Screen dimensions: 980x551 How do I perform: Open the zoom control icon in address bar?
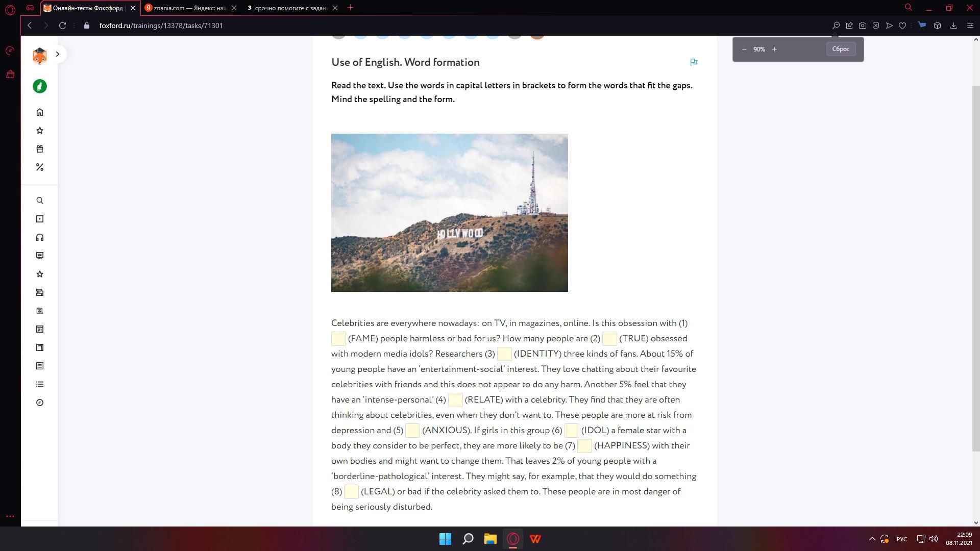836,26
